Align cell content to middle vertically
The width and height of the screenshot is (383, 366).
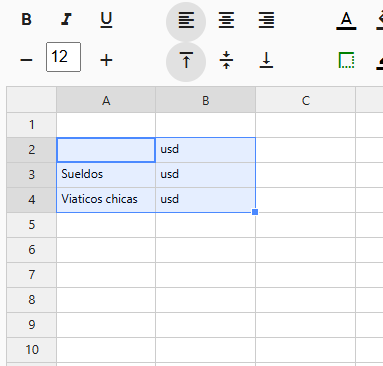(226, 60)
